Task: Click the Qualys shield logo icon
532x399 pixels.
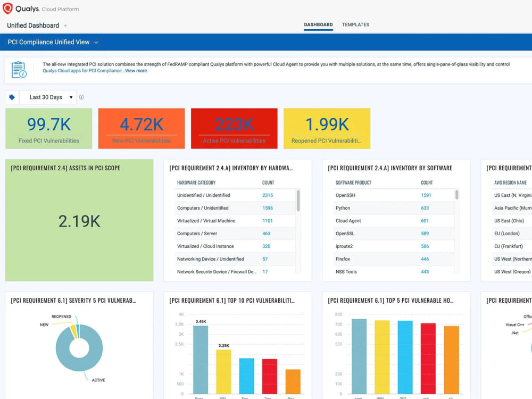Action: [x=7, y=9]
